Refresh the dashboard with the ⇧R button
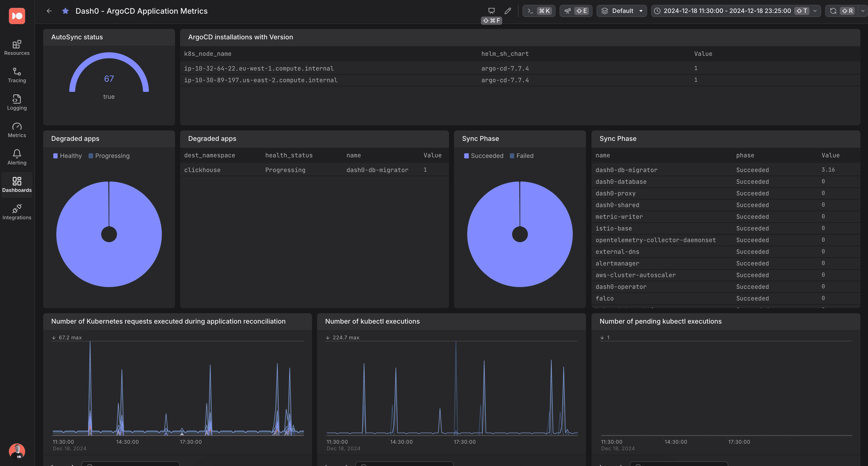 841,11
